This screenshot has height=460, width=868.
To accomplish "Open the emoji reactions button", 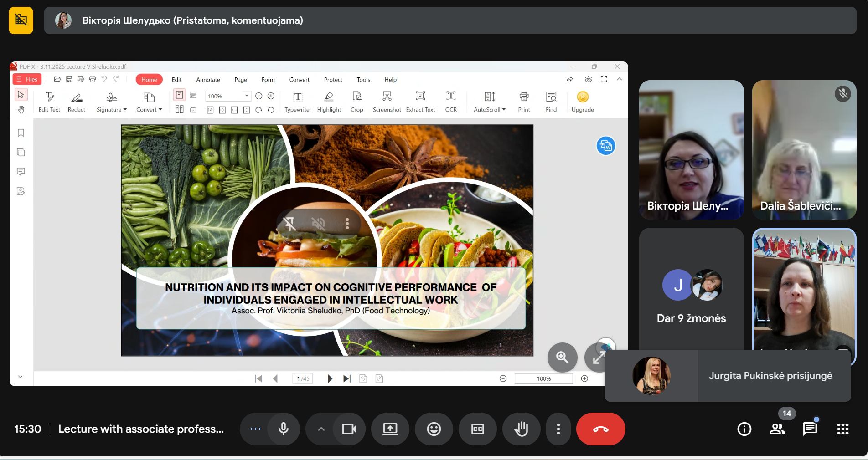I will [x=434, y=429].
